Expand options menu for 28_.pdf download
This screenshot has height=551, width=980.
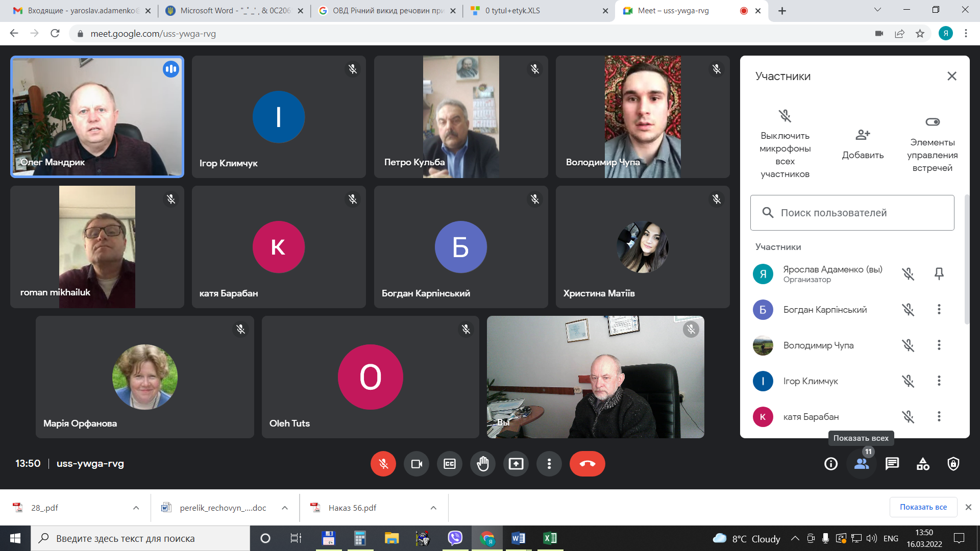136,508
